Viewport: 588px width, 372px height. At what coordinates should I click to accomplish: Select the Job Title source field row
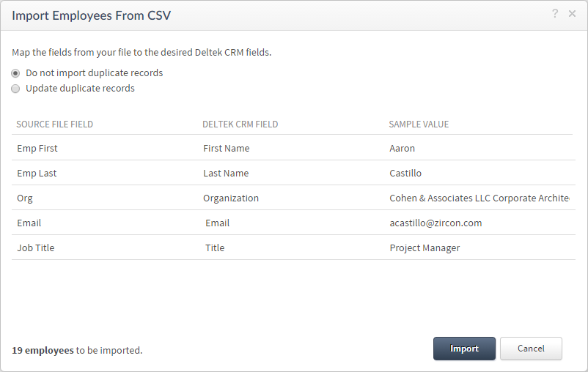click(x=36, y=248)
